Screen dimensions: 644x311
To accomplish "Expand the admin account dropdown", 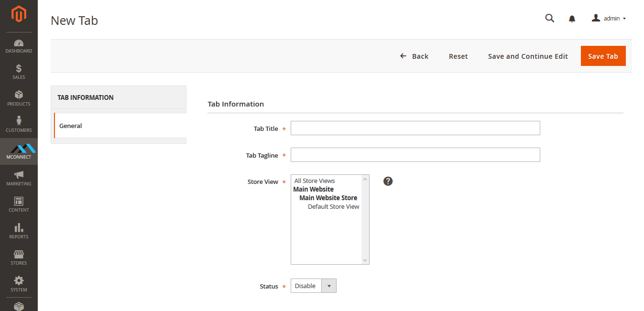I will tap(609, 18).
